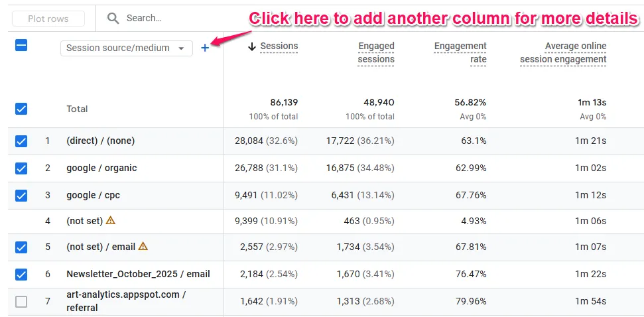Toggle the select-all checkbox in header
Viewport: 644px width, 317px height.
(21, 46)
